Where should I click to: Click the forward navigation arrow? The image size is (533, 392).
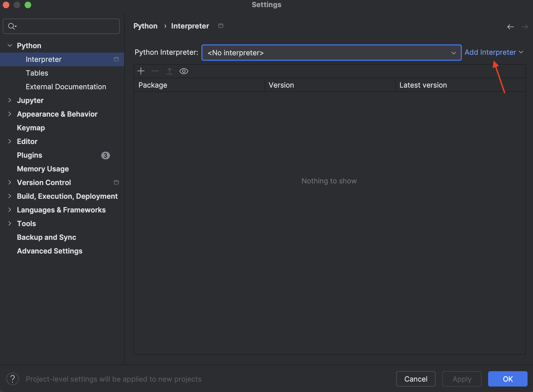(x=525, y=27)
